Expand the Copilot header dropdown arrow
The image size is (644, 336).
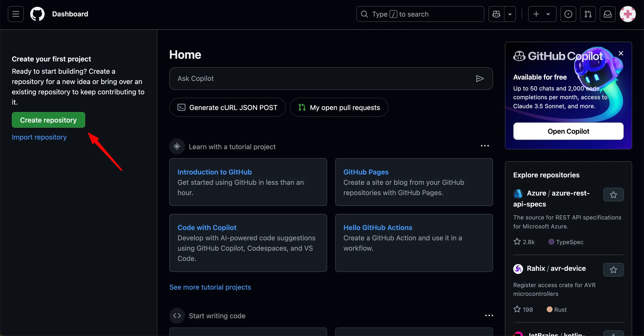coord(510,14)
